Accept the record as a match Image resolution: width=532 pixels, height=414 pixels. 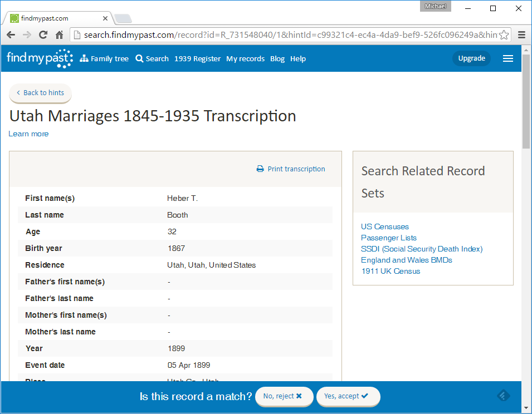coord(348,396)
